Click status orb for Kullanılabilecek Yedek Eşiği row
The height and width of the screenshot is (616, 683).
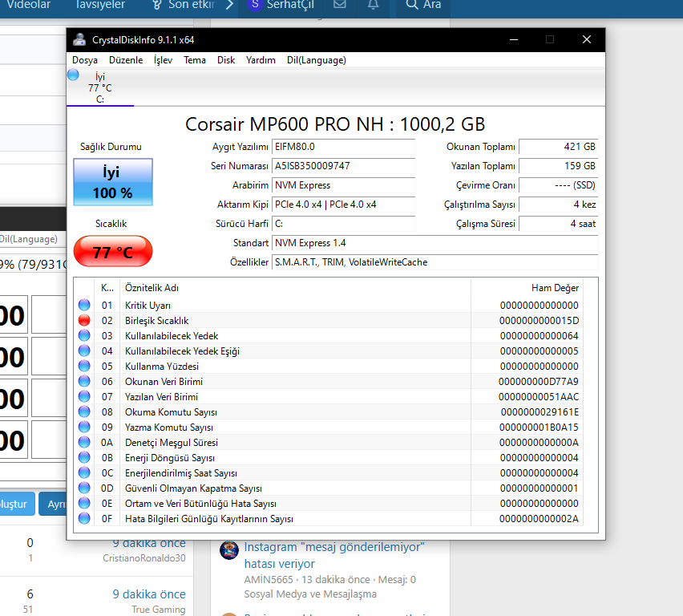pos(84,351)
